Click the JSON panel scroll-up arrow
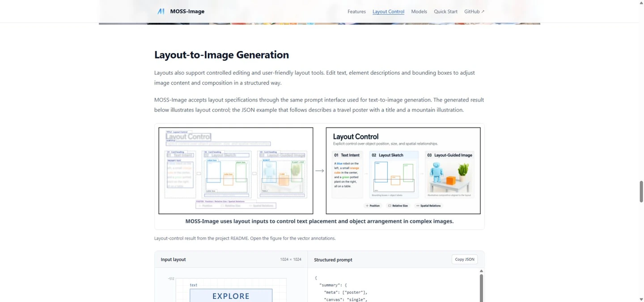This screenshot has width=644, height=302. [x=481, y=271]
